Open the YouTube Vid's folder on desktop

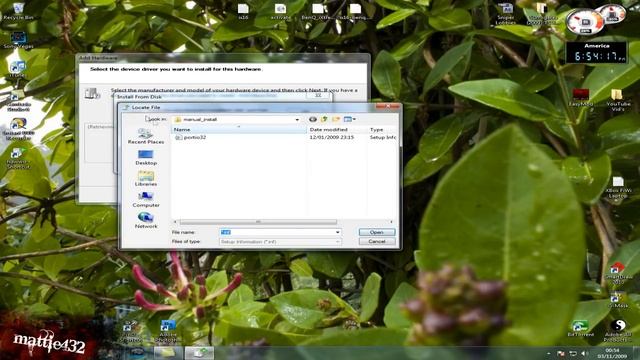click(x=618, y=100)
